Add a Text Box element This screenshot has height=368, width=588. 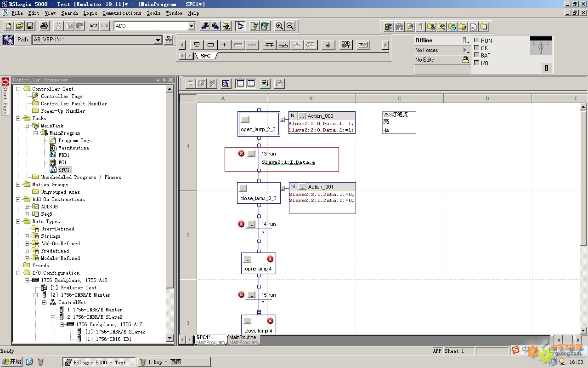[x=363, y=45]
